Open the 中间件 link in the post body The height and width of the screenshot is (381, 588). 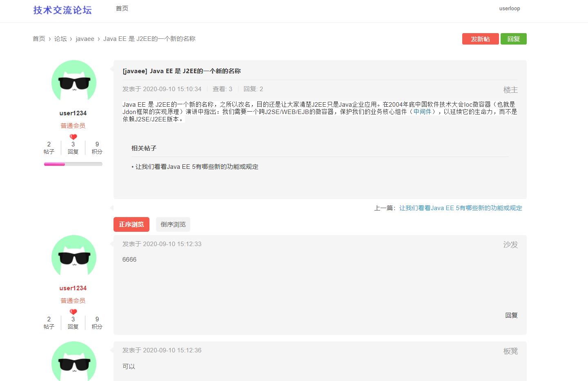click(x=421, y=111)
